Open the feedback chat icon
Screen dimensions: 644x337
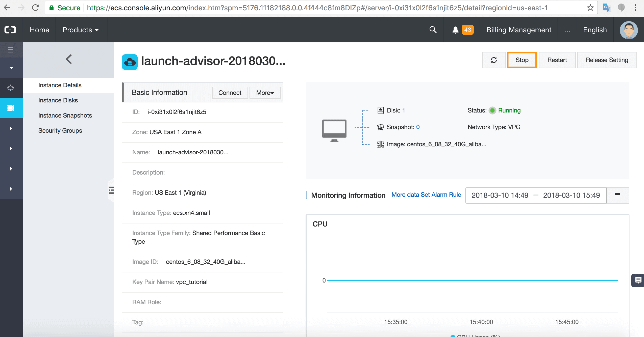click(638, 280)
